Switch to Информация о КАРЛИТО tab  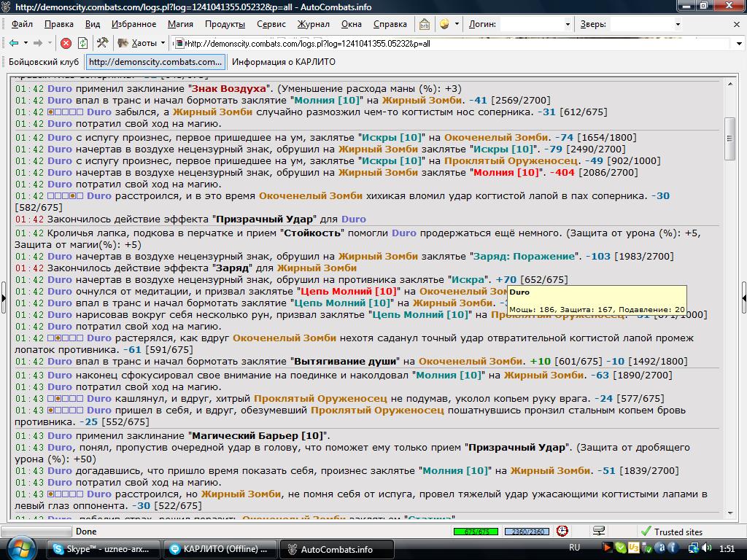284,62
